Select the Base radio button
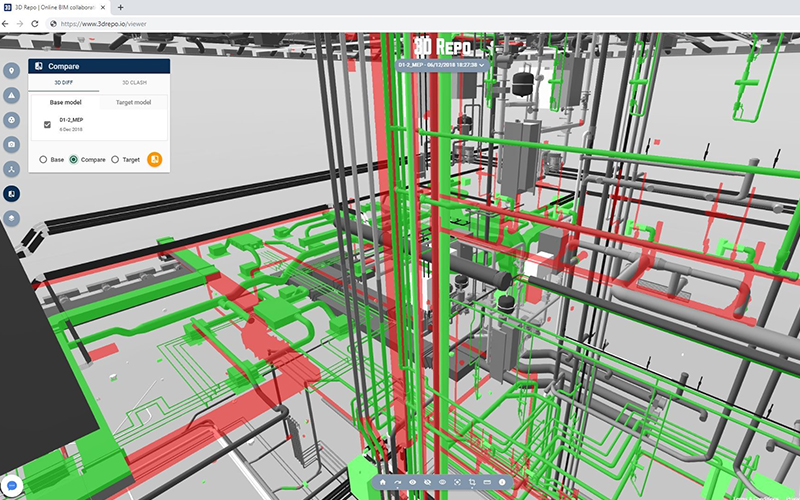Viewport: 800px width, 500px height. point(43,159)
